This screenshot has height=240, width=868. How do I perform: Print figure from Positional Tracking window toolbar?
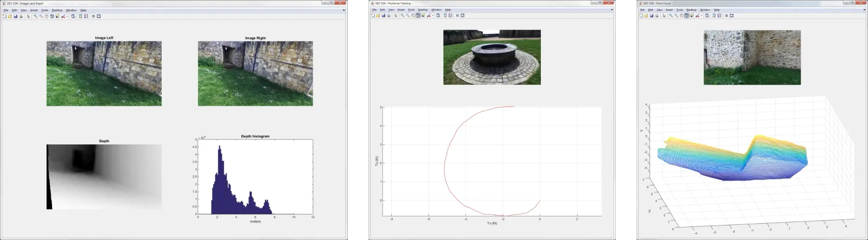pyautogui.click(x=388, y=16)
